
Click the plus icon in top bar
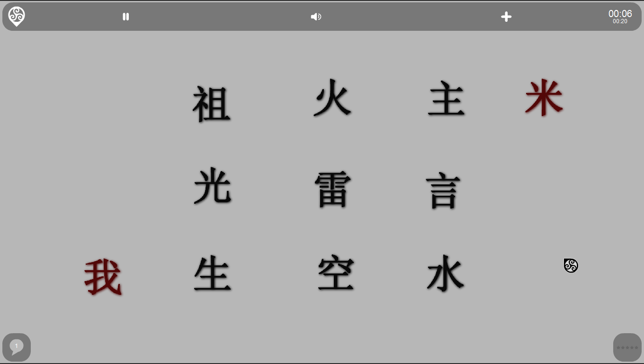click(506, 17)
